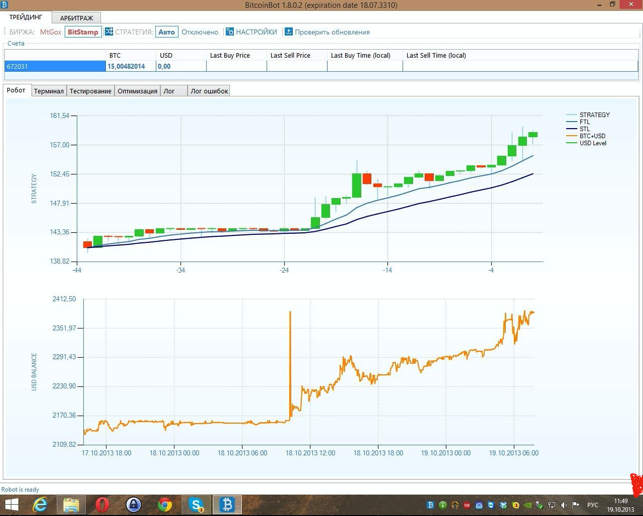Click the NVIDIA tray icon
The image size is (643, 516).
[x=528, y=505]
